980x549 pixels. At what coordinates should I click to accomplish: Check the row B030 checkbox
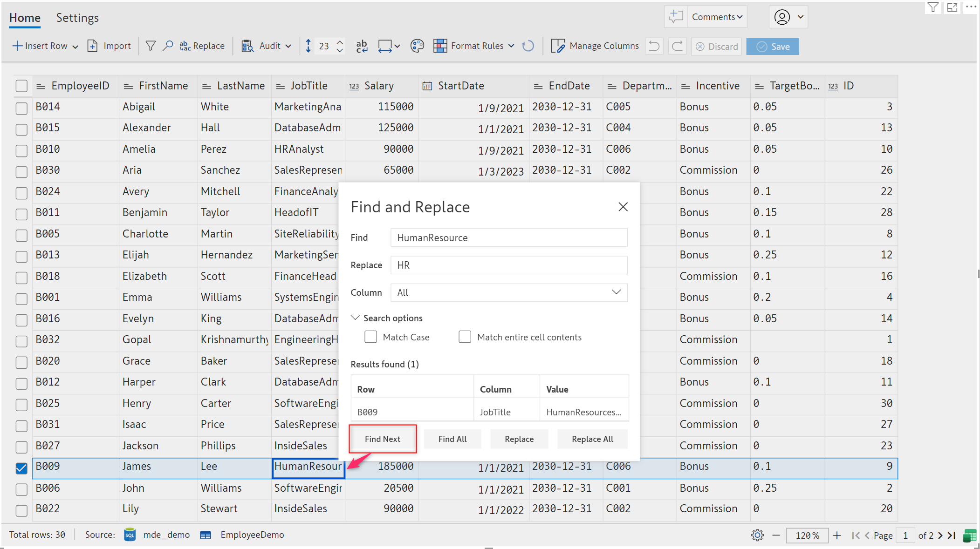(21, 172)
